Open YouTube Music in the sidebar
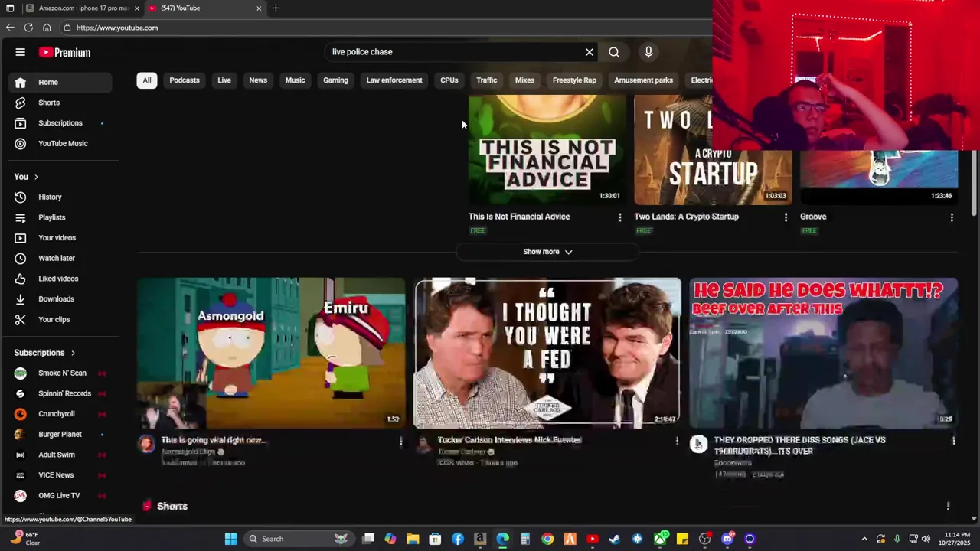Screen dimensions: 980x551 (60, 143)
